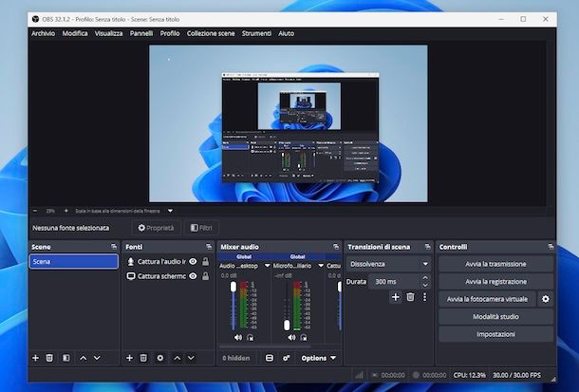Move source down arrow in Fonti panel
Viewport: 579px width, 392px height.
tap(191, 358)
